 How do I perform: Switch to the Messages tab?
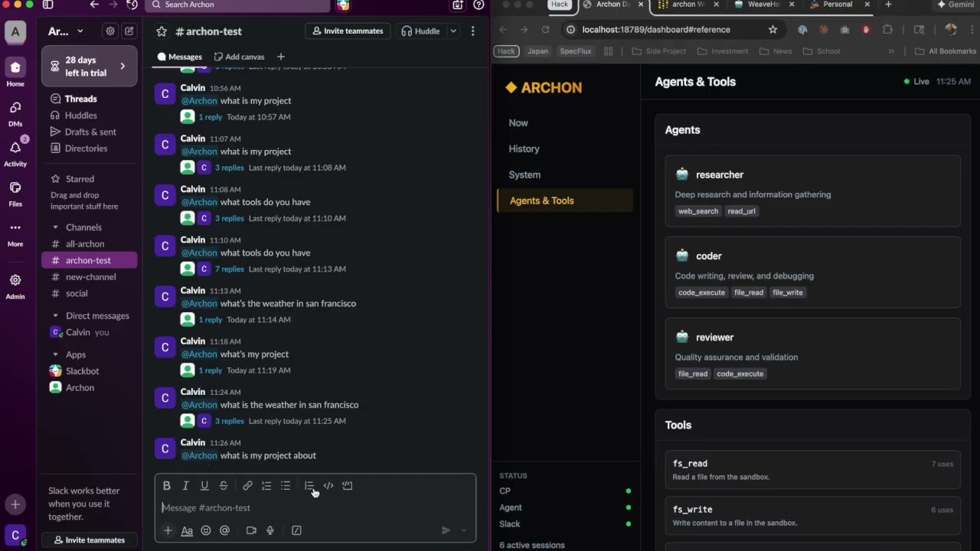pos(180,57)
